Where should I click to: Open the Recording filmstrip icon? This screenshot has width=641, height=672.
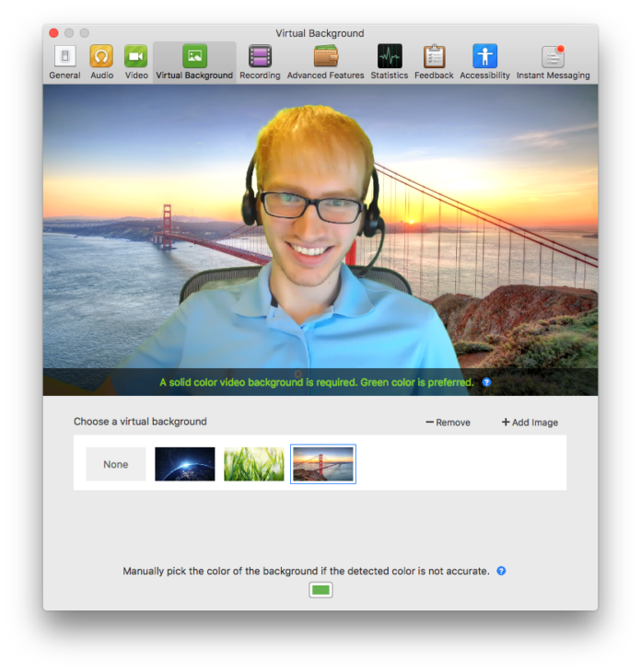(260, 57)
